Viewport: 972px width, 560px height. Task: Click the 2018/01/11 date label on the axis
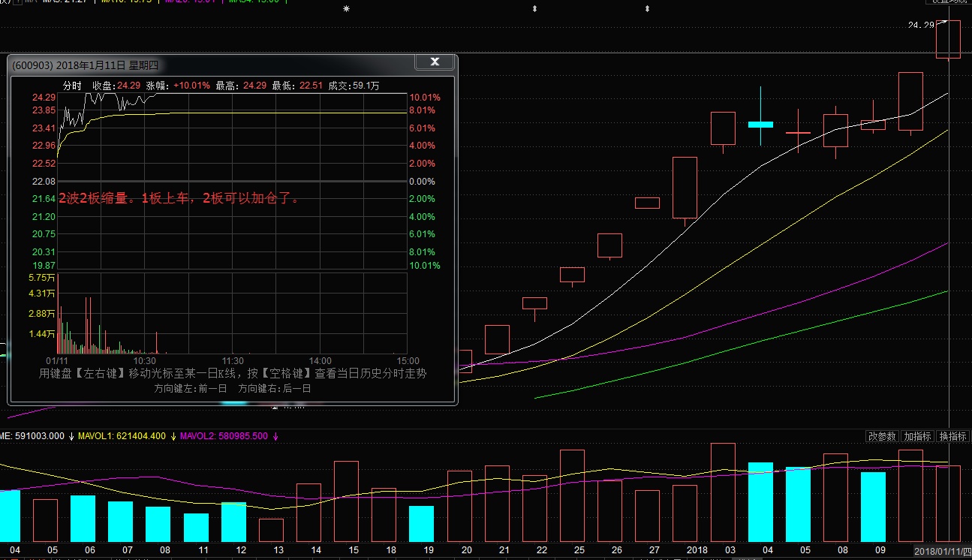pos(943,552)
